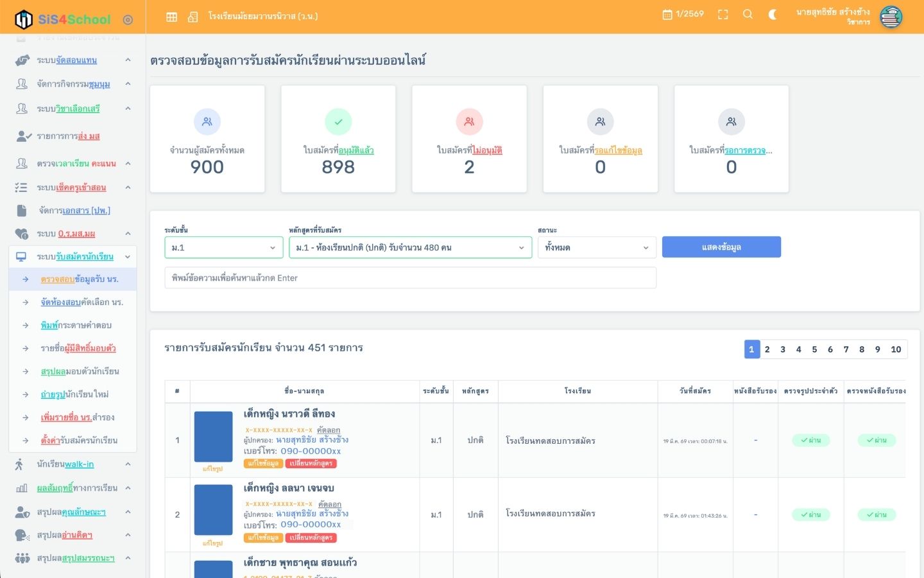Expand the ระบบ 0,ร,มส,มผ chevron
This screenshot has height=578, width=924.
click(x=128, y=233)
